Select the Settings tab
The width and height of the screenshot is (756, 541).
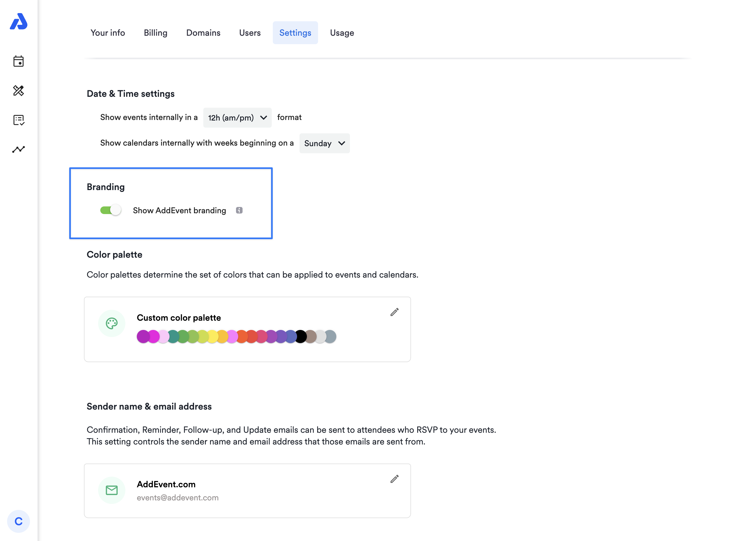pyautogui.click(x=295, y=33)
